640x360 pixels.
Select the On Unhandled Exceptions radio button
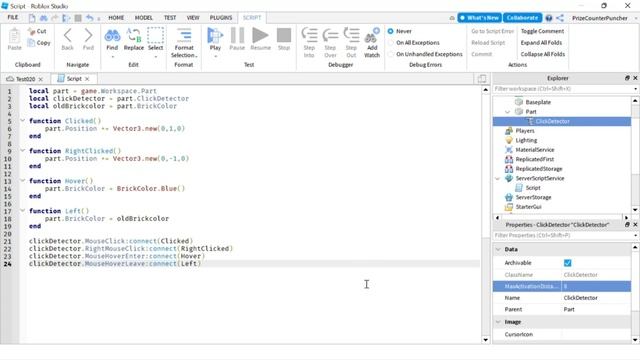[x=391, y=54]
